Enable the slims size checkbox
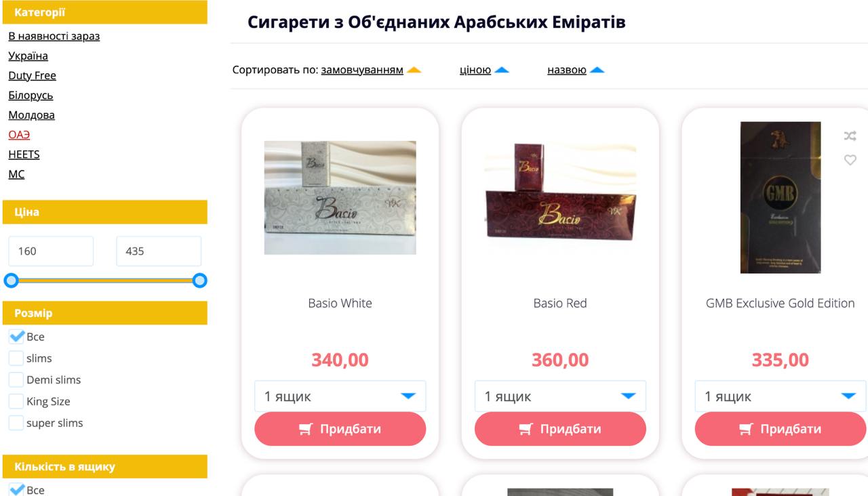 pyautogui.click(x=16, y=358)
